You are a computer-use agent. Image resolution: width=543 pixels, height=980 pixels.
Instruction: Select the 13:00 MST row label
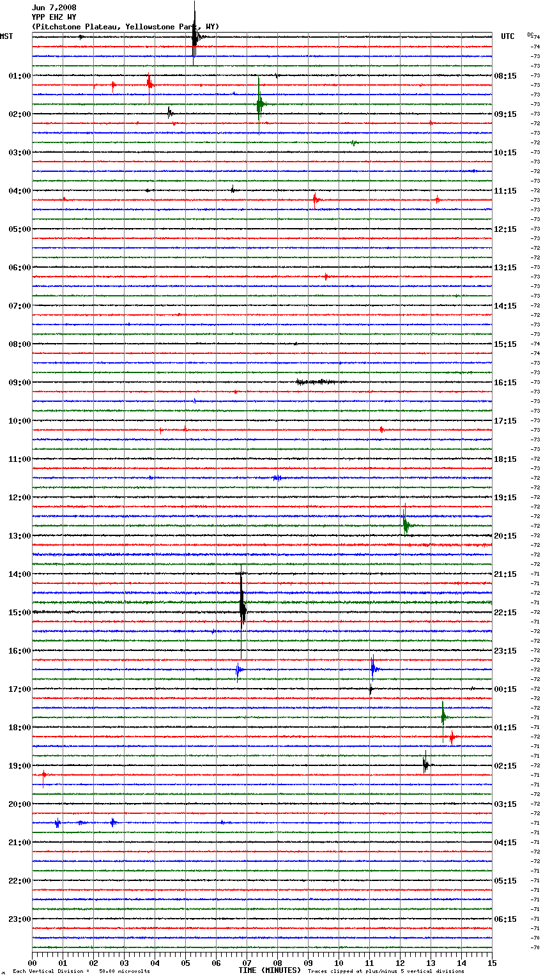[20, 536]
